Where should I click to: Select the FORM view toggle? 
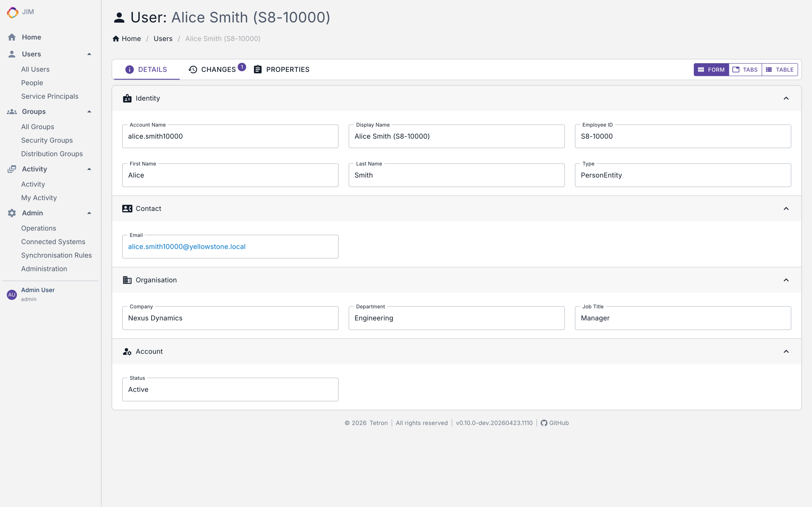pos(711,70)
